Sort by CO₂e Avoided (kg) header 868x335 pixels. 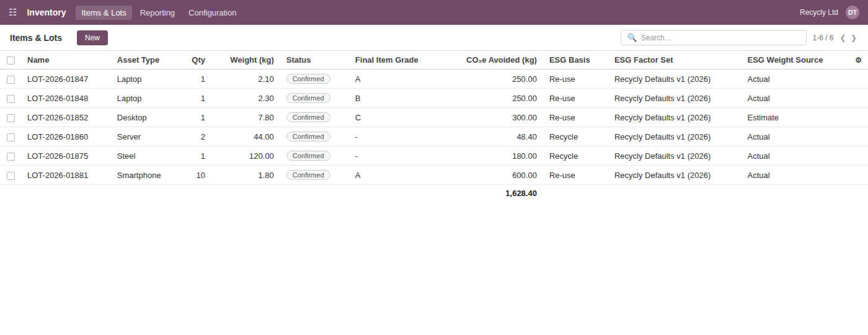click(502, 60)
